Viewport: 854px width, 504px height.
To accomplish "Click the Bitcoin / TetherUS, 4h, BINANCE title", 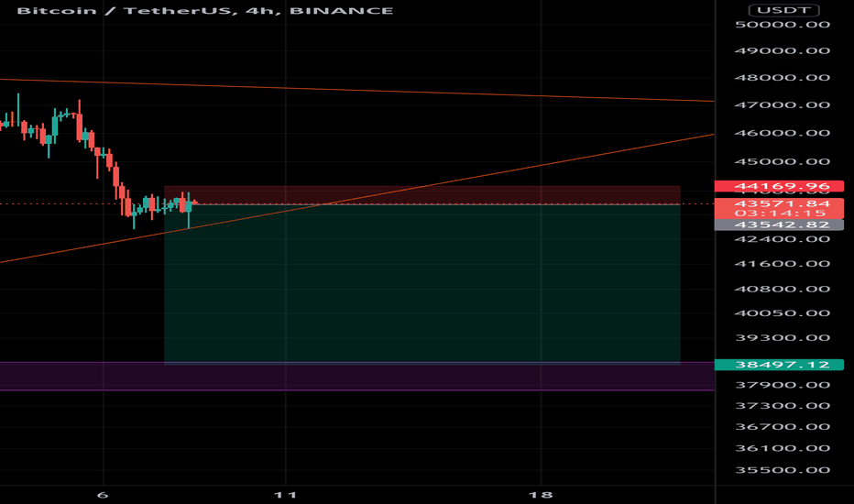I will click(204, 10).
